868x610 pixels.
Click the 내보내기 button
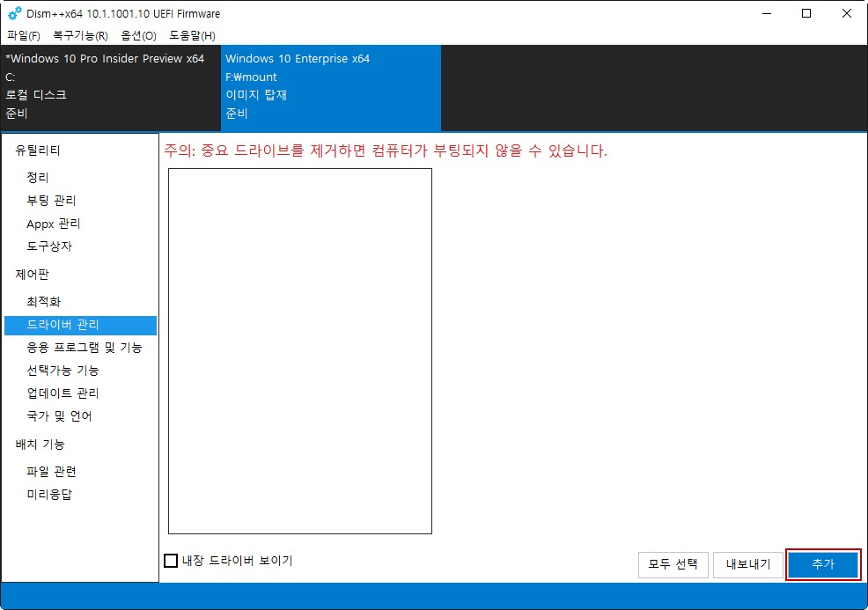tap(748, 564)
